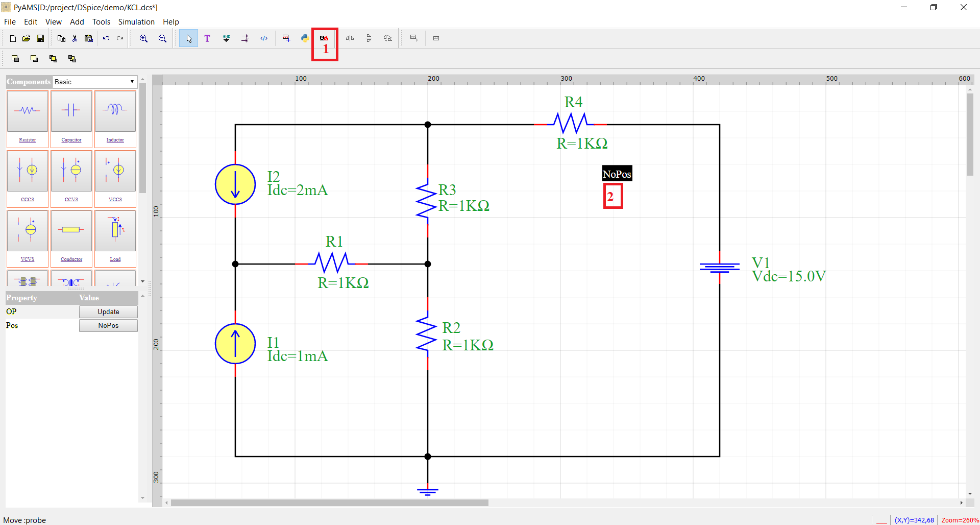Screen dimensions: 980x525
Task: Open a file via folder icon
Action: 26,38
